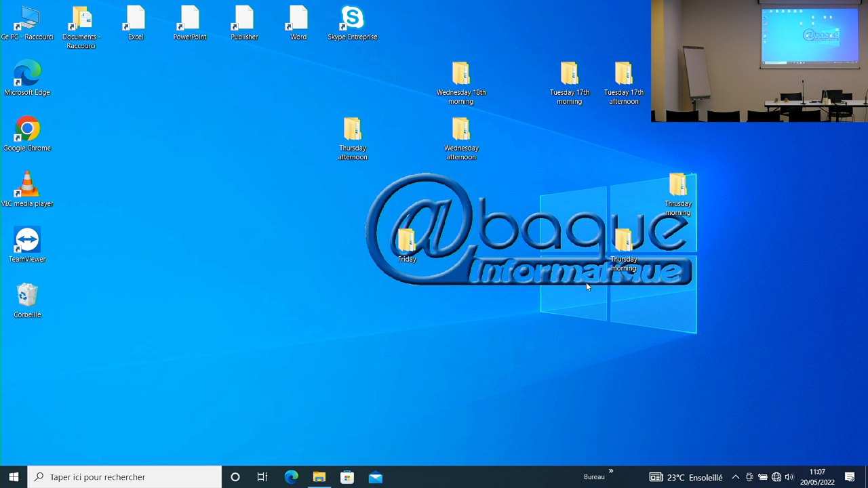
Task: Select the Google Chrome desktop shortcut
Action: tap(27, 135)
